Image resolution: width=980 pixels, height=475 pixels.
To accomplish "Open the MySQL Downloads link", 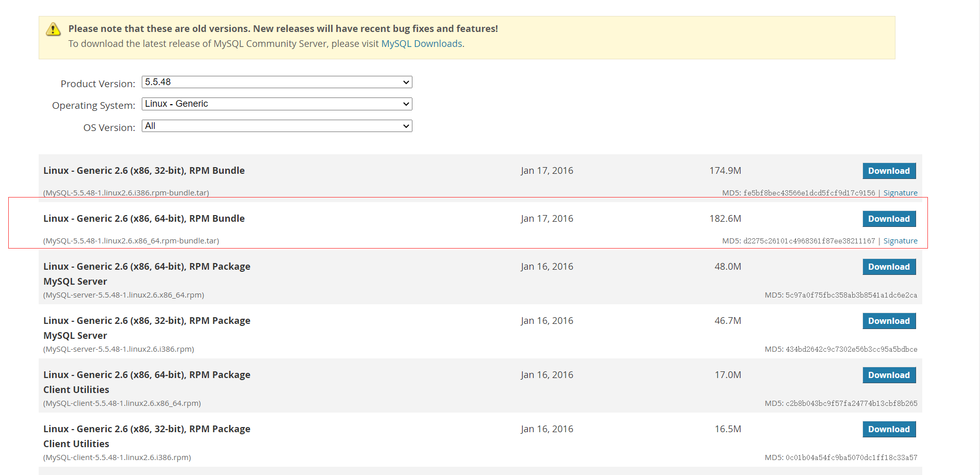I will (x=421, y=44).
